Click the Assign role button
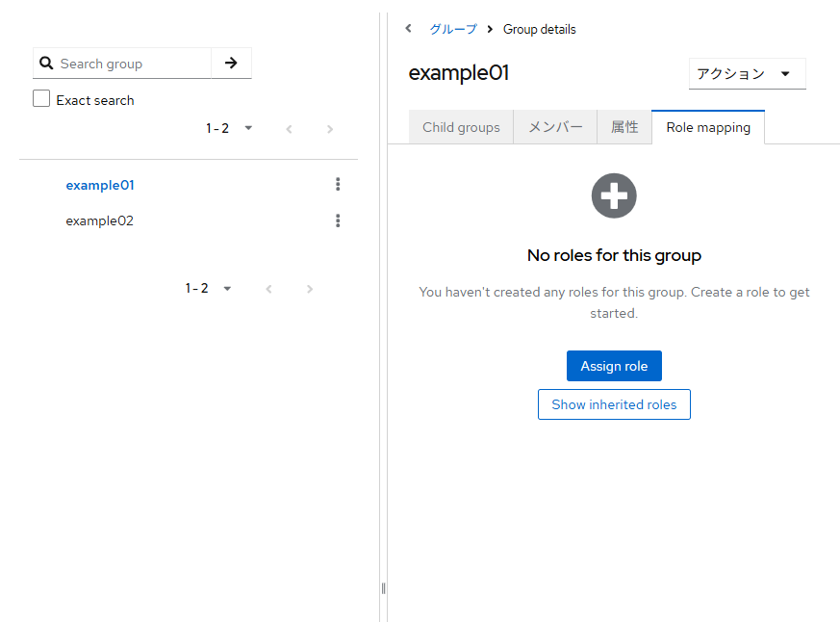Viewport: 840px width, 622px height. click(614, 366)
